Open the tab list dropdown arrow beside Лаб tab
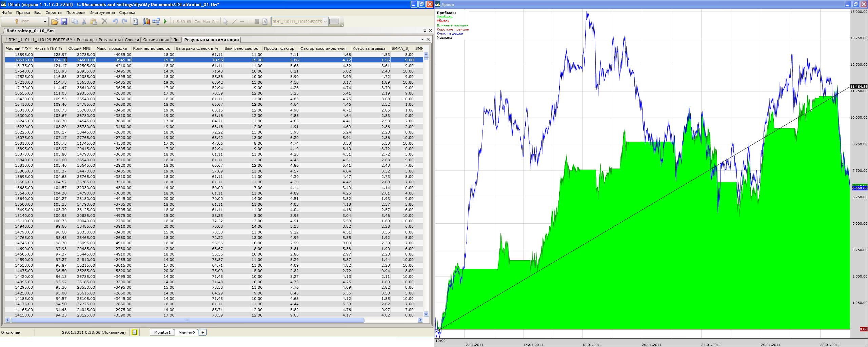 (425, 31)
